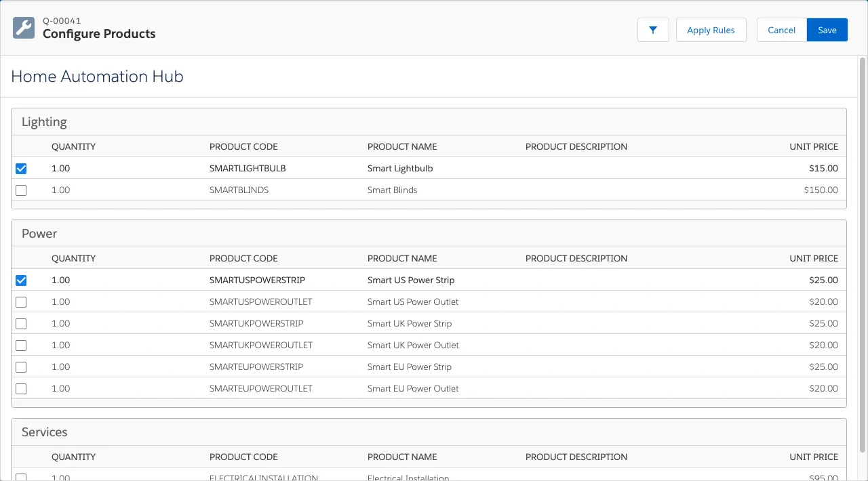
Task: Click the Smart UK Power Strip name
Action: click(x=410, y=323)
